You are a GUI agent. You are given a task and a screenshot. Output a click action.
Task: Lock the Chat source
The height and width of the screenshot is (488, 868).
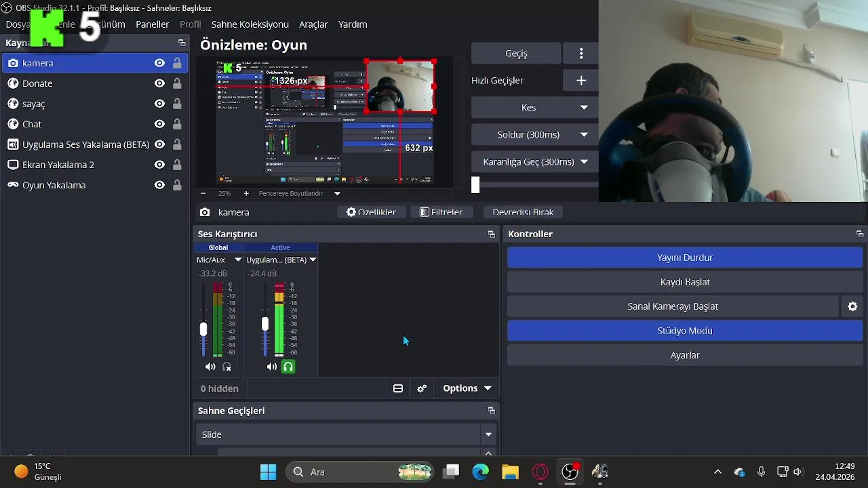(177, 124)
